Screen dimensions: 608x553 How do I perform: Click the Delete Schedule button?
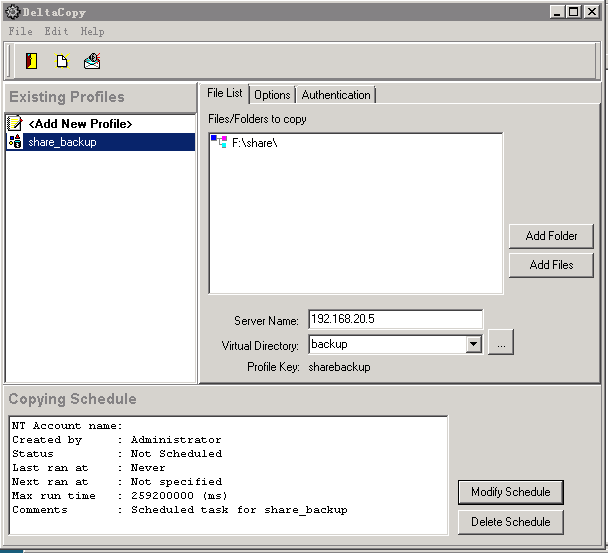click(x=510, y=521)
